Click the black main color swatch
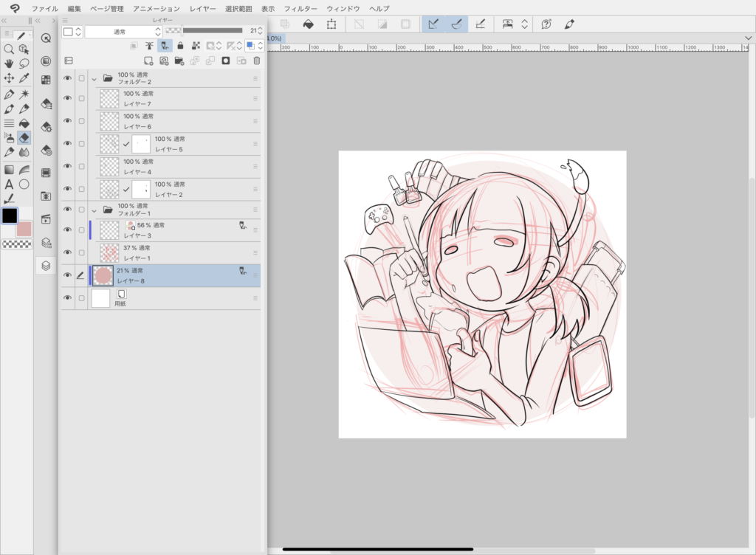Viewport: 756px width, 555px height. tap(10, 216)
